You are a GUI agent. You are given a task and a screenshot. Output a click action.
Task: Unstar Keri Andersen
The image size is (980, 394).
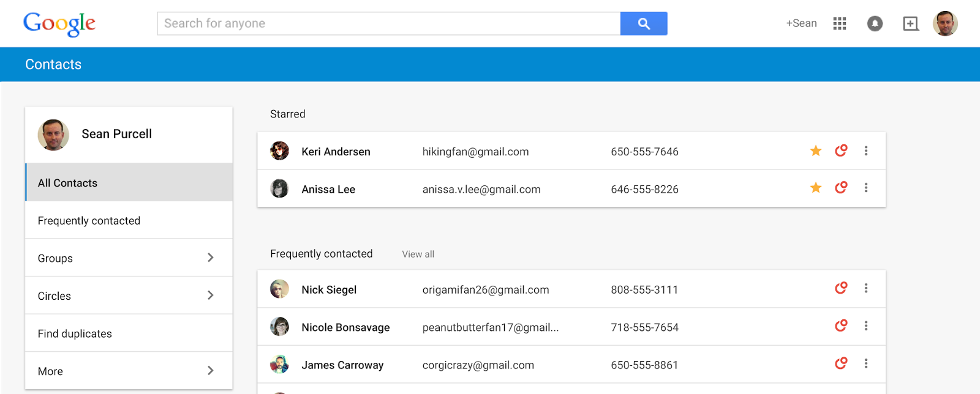click(815, 151)
